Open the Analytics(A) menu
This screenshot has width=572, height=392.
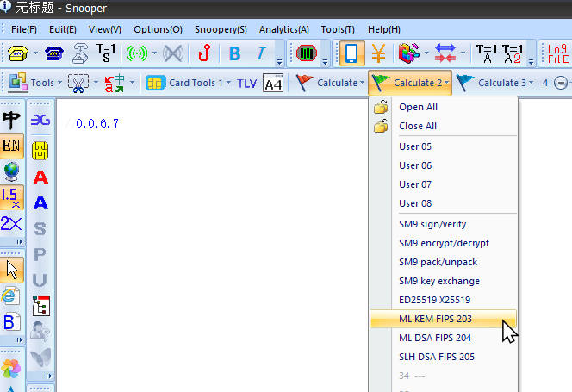[x=283, y=29]
